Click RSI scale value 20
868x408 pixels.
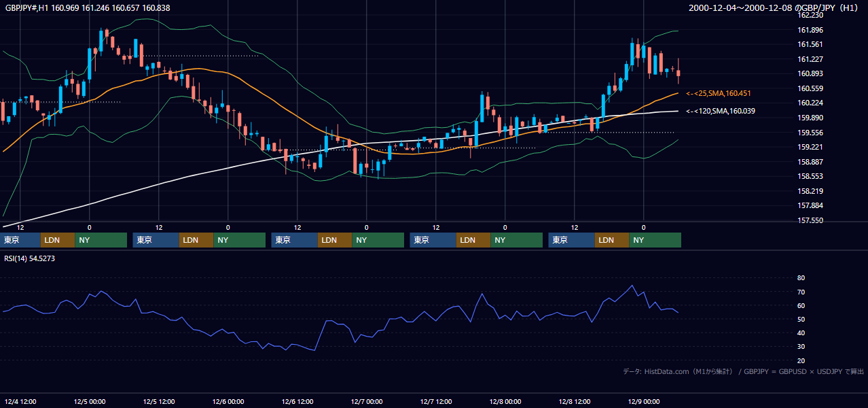(x=801, y=360)
